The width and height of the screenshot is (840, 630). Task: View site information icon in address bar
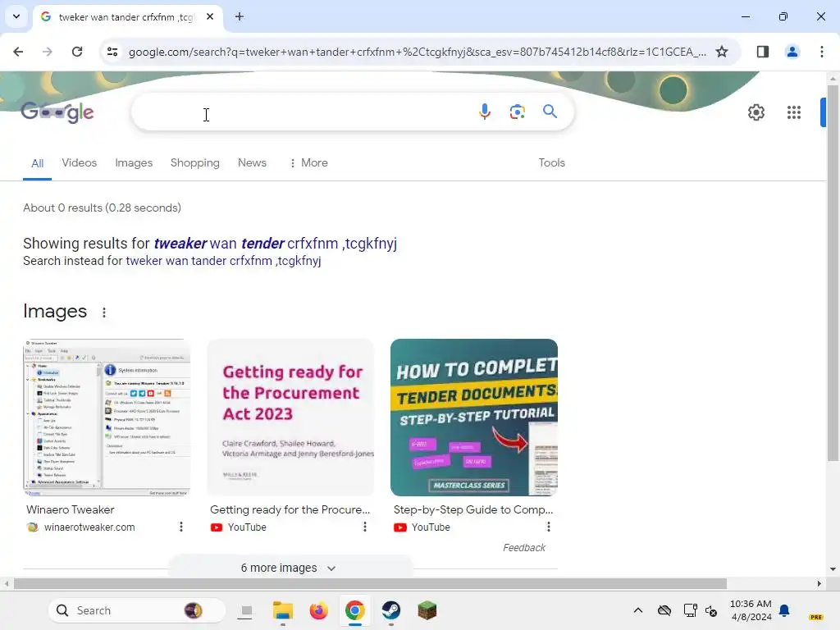click(x=112, y=52)
